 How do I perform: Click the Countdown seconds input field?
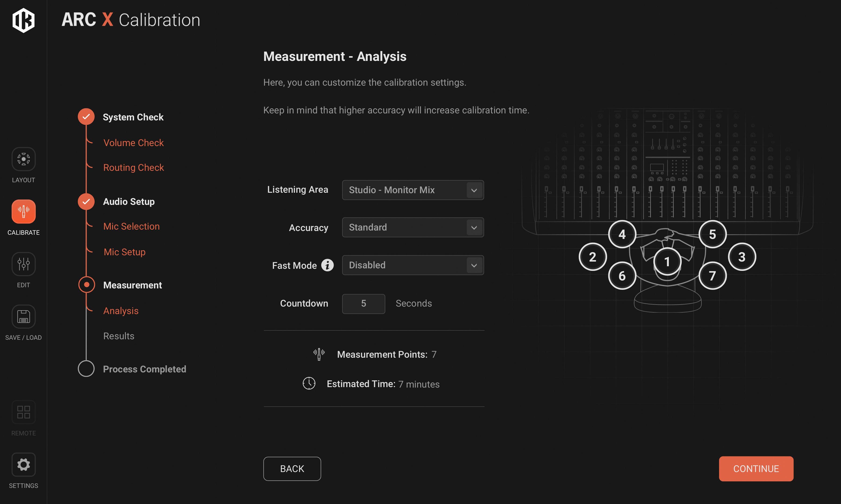tap(363, 303)
